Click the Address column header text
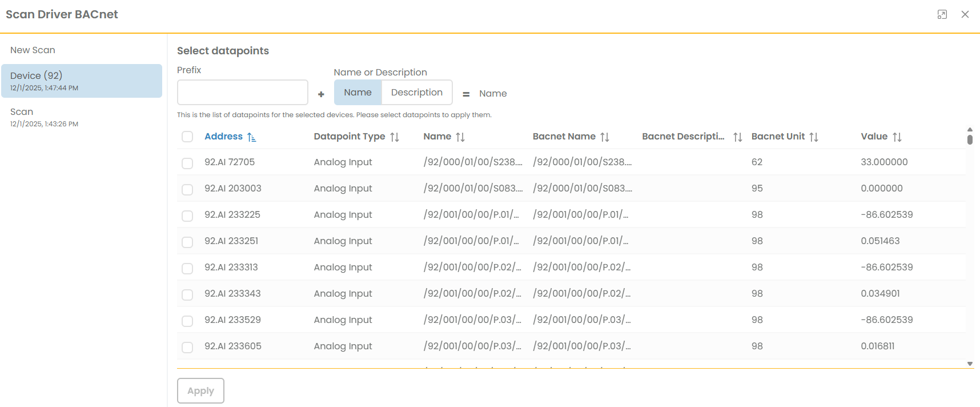The height and width of the screenshot is (407, 980). point(224,137)
